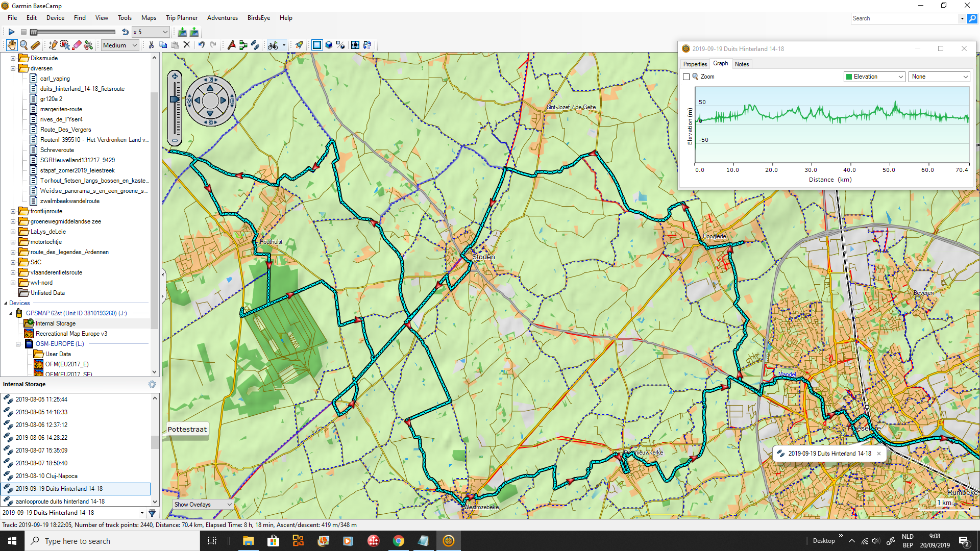Click the map zoom slider handle
This screenshot has width=980, height=551.
tap(175, 99)
